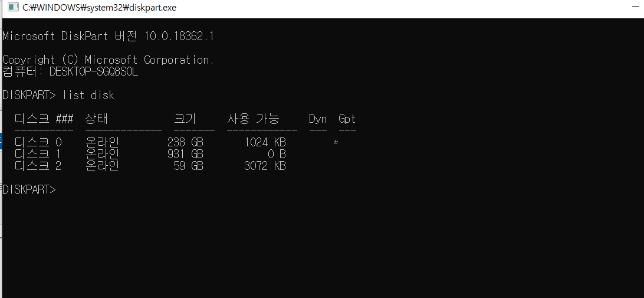This screenshot has width=644, height=298.
Task: Select the text 'Microsoft DiskPart 버전 10.0.18362.1'
Action: (108, 36)
